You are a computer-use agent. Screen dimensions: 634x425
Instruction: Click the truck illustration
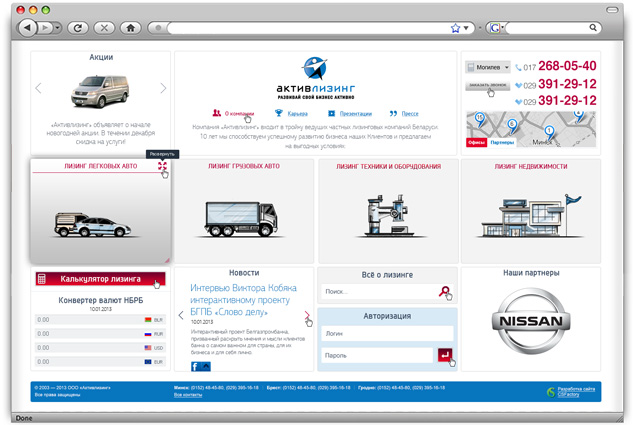pos(241,219)
